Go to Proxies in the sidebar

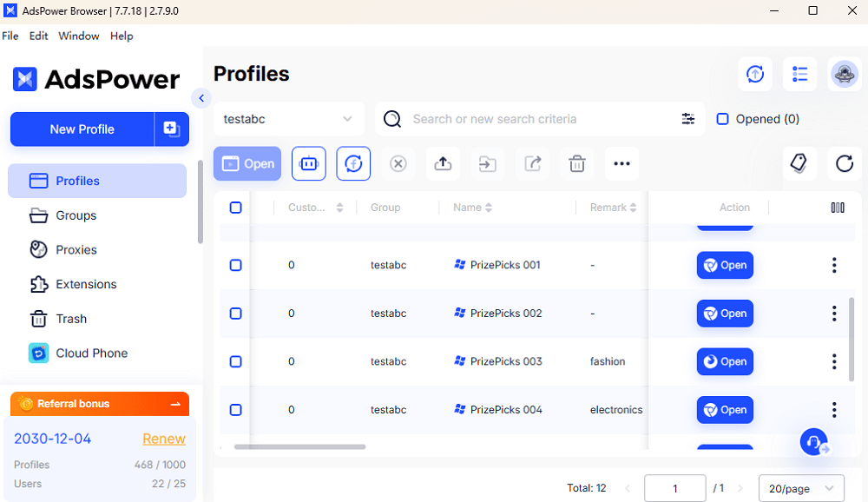[x=76, y=249]
